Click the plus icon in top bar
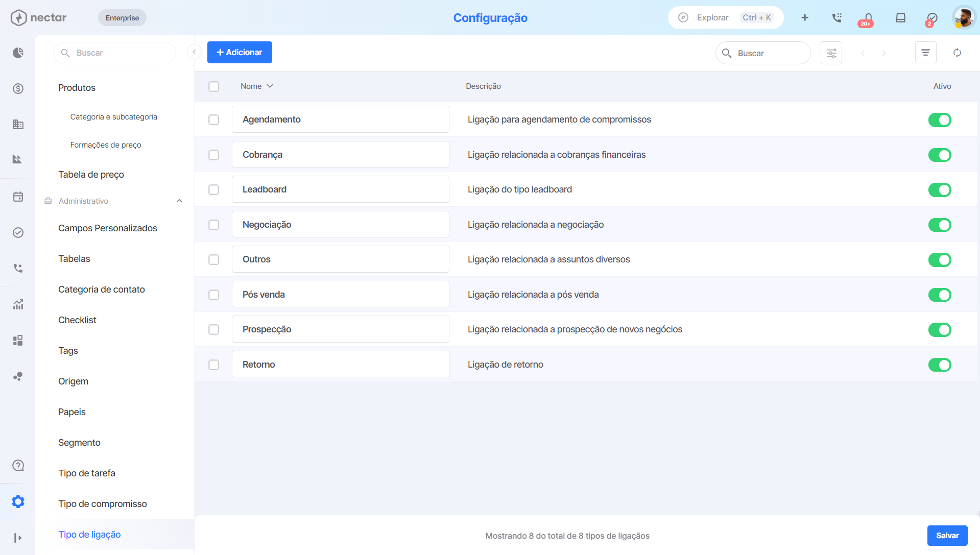Screen dimensions: 980x555 (804, 18)
